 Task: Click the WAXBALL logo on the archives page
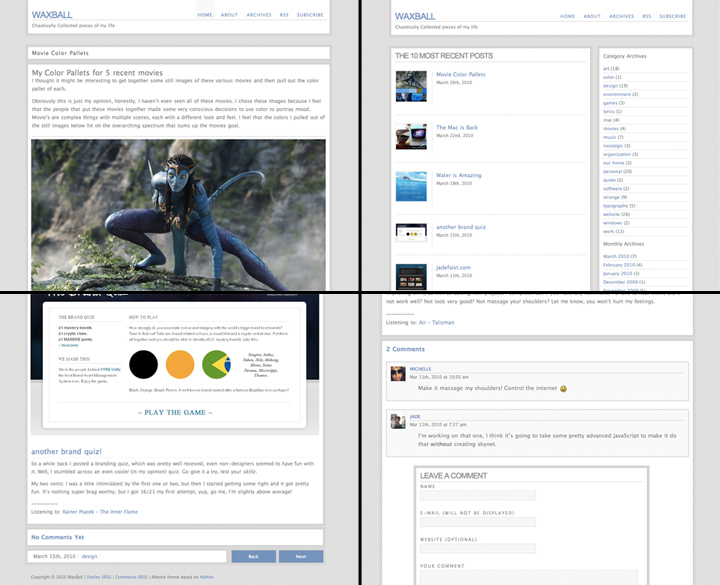pos(415,16)
